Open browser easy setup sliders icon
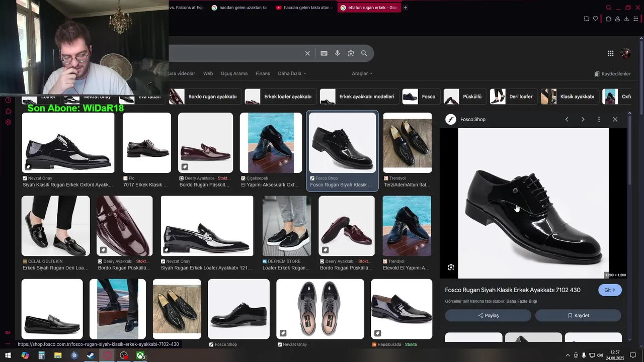 (x=636, y=19)
